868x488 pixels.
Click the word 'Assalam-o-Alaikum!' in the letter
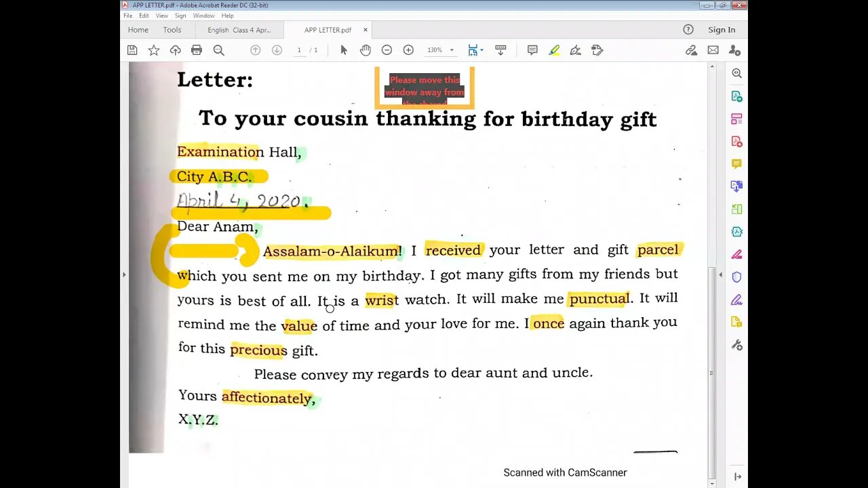coord(332,251)
